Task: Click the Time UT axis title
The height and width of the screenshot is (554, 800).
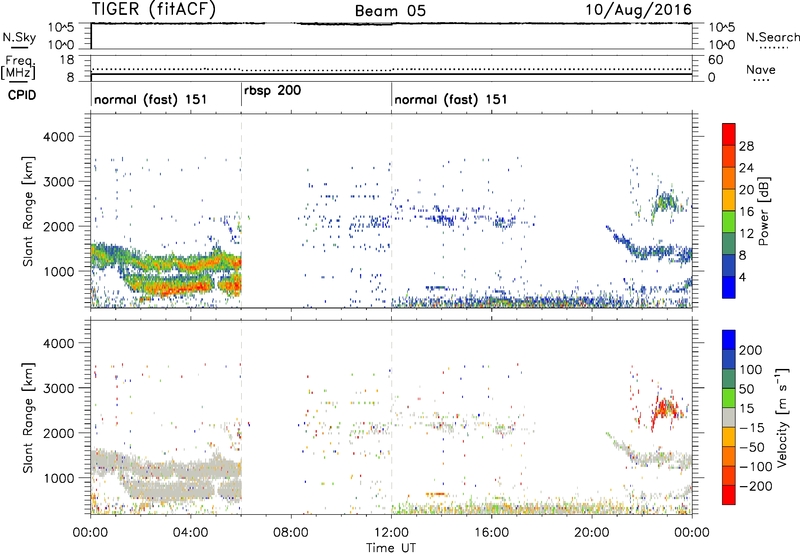Action: click(391, 548)
